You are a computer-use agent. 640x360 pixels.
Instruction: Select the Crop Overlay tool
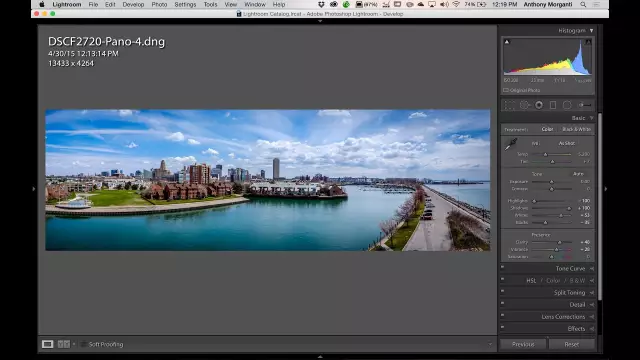click(x=509, y=105)
